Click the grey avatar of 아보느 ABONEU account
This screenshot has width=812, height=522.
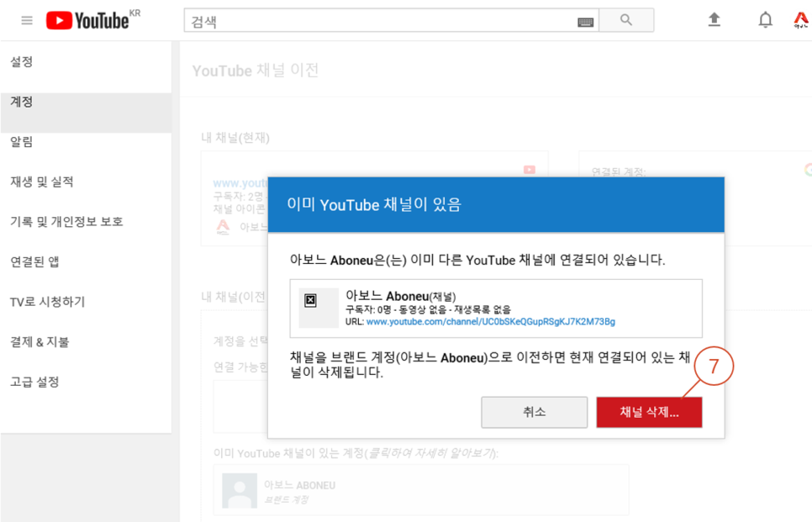click(240, 490)
